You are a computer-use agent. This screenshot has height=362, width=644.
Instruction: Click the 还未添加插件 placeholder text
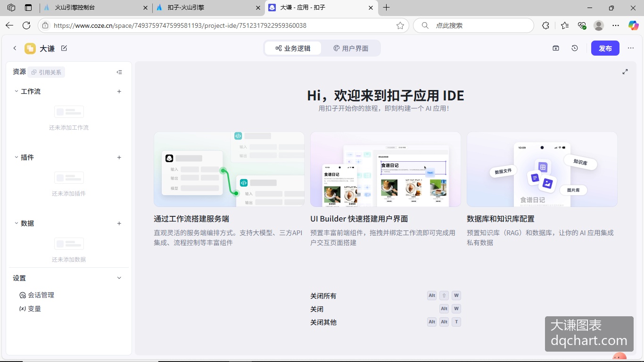coord(69,194)
